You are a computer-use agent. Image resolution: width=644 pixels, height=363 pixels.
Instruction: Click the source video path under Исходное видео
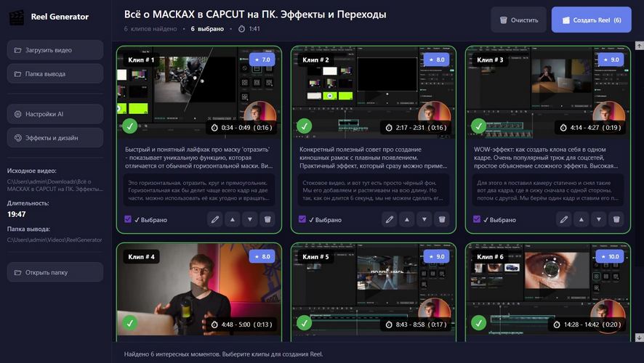tap(55, 185)
